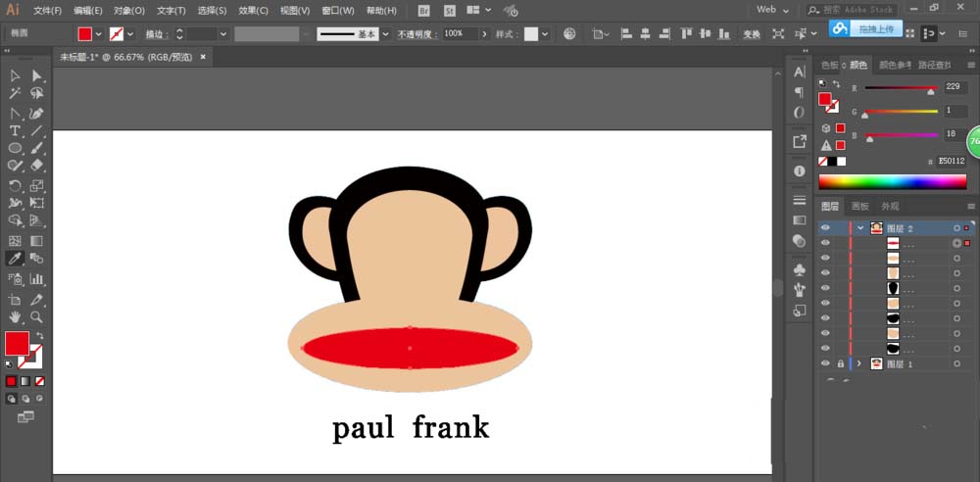Click the 拖拽上传 upload button
980x482 pixels.
click(865, 28)
